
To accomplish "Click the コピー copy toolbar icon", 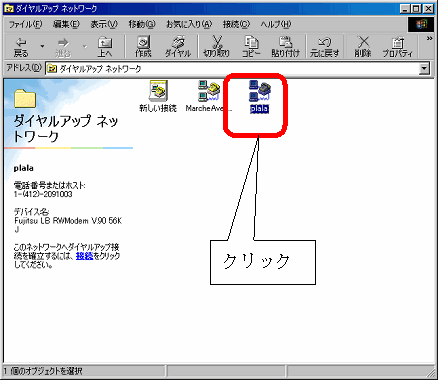I will point(251,46).
